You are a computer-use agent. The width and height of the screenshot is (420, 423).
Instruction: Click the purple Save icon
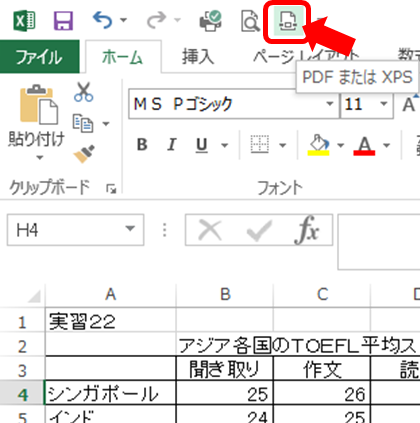(x=63, y=21)
